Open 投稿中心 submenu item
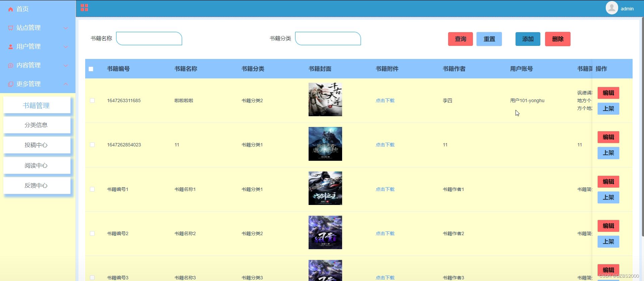Screen dimensions: 644x281 (x=37, y=145)
